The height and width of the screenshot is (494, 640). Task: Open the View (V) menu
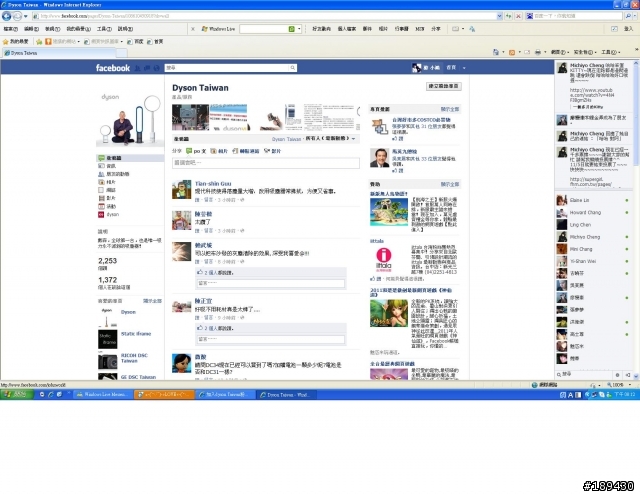point(52,29)
